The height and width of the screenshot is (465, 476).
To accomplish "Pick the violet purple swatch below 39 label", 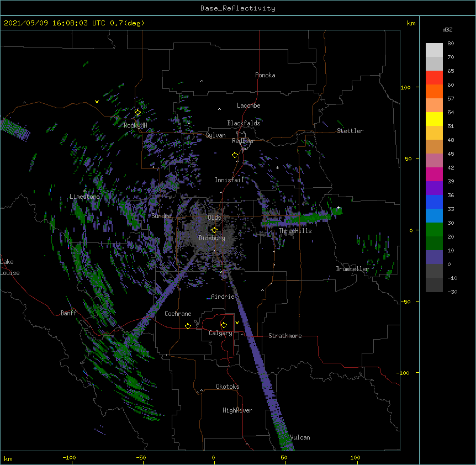I will [x=434, y=188].
